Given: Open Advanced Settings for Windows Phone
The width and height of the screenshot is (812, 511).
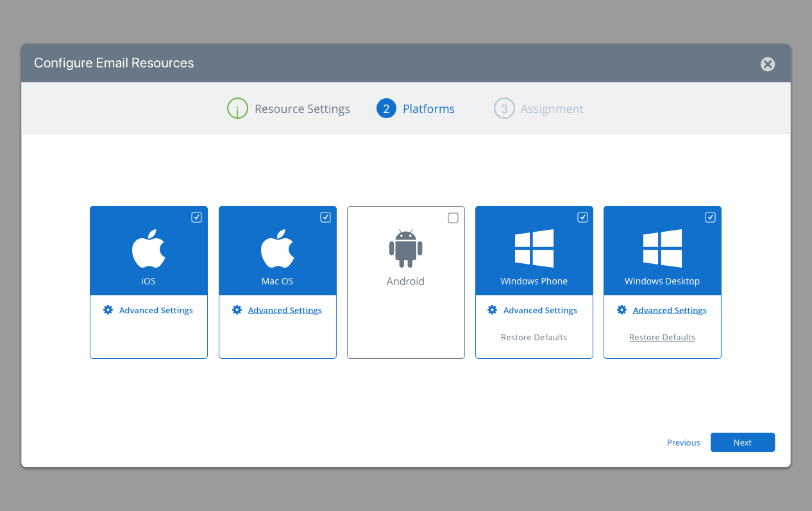Looking at the screenshot, I should (x=540, y=310).
